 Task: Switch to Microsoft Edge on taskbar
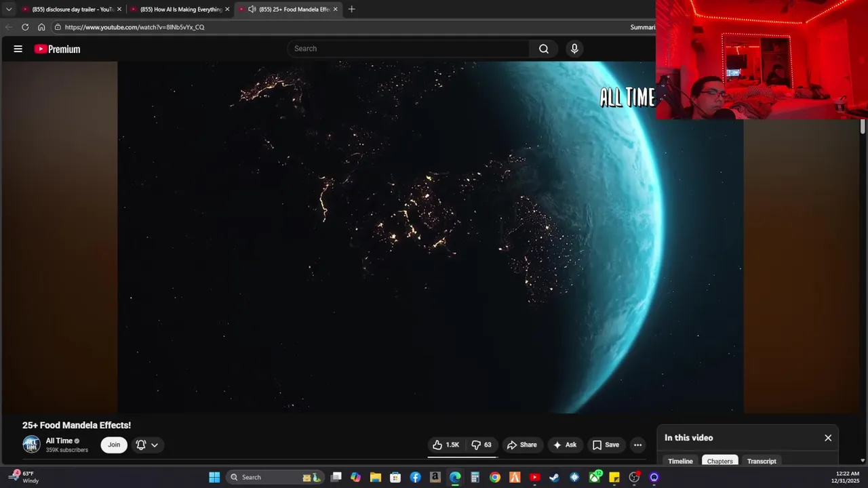[x=455, y=477]
